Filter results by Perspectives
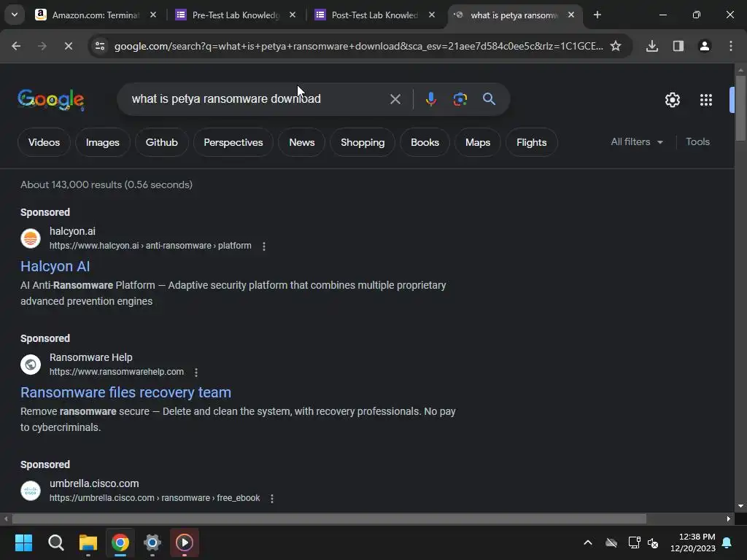Image resolution: width=747 pixels, height=560 pixels. pos(233,142)
